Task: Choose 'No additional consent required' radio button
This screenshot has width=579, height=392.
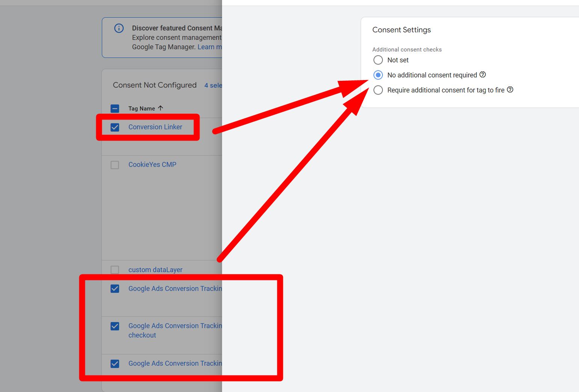Action: click(x=378, y=75)
